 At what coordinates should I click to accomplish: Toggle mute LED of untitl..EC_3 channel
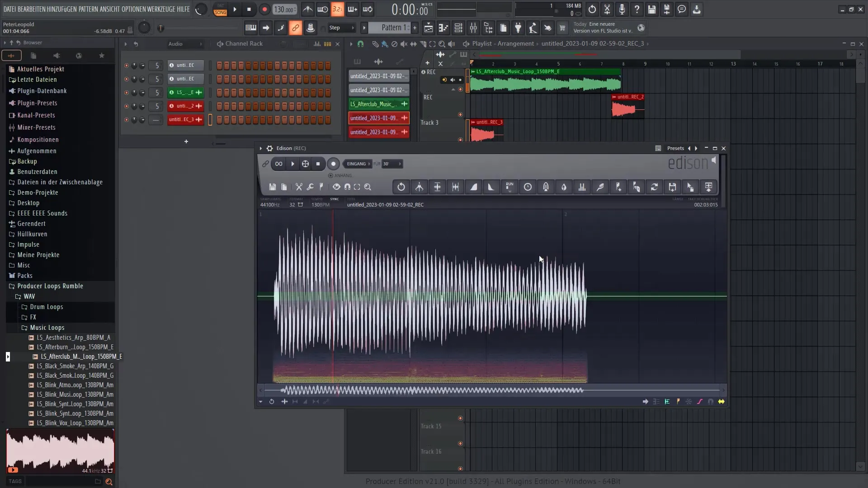click(126, 120)
